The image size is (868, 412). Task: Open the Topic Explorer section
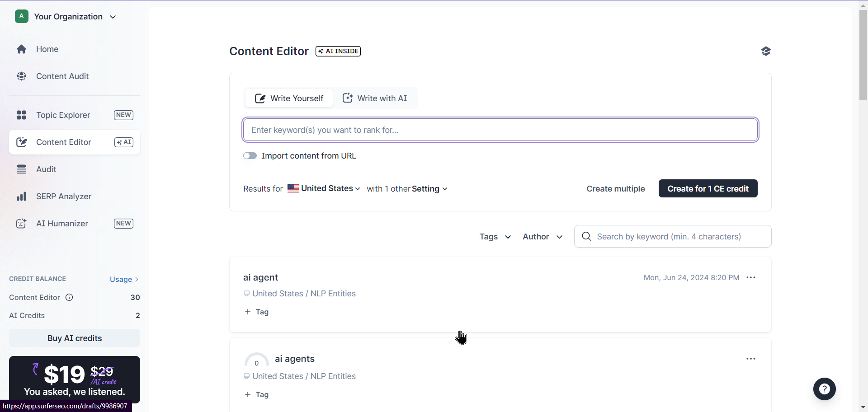(x=63, y=115)
